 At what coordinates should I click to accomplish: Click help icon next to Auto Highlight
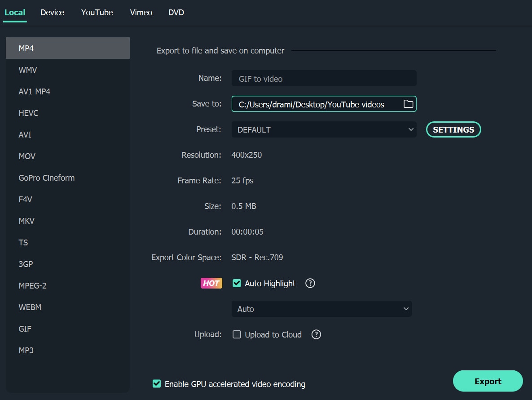click(x=310, y=283)
